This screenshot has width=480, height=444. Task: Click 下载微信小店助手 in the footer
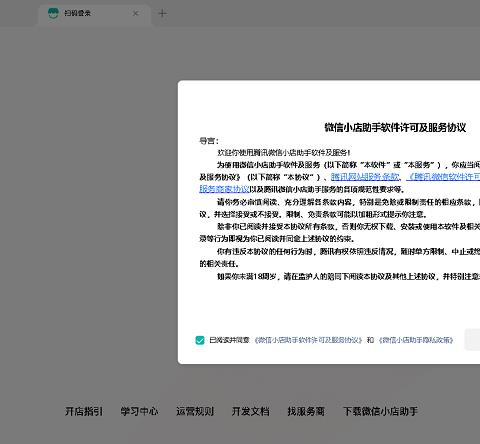(x=380, y=411)
